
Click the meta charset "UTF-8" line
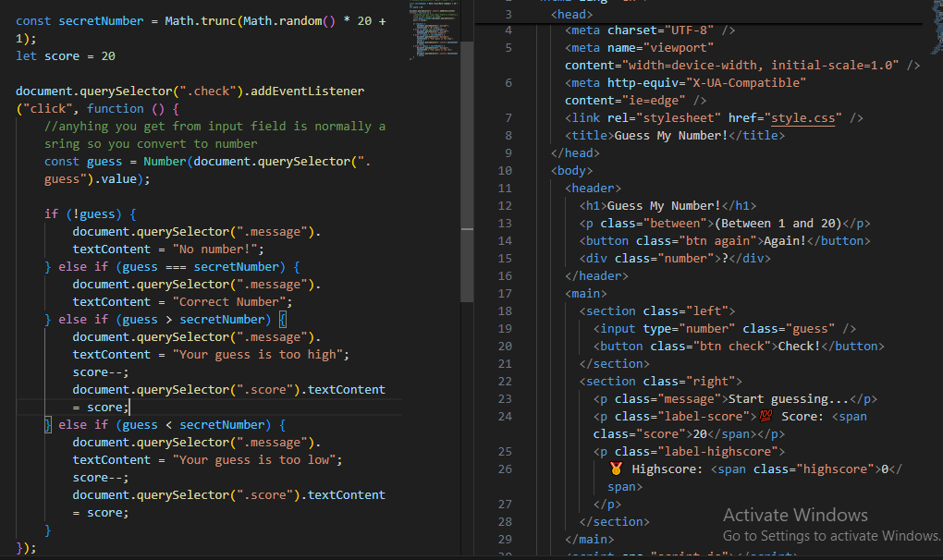pyautogui.click(x=650, y=30)
